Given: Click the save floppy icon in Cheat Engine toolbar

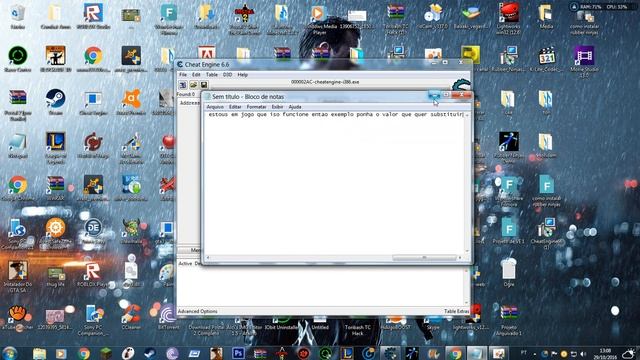Looking at the screenshot, I should (204, 84).
